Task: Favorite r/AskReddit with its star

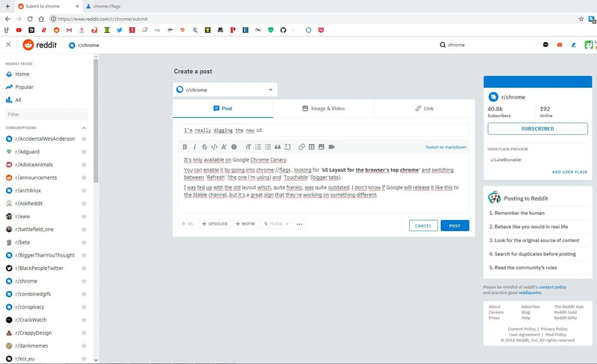Action: click(x=84, y=204)
